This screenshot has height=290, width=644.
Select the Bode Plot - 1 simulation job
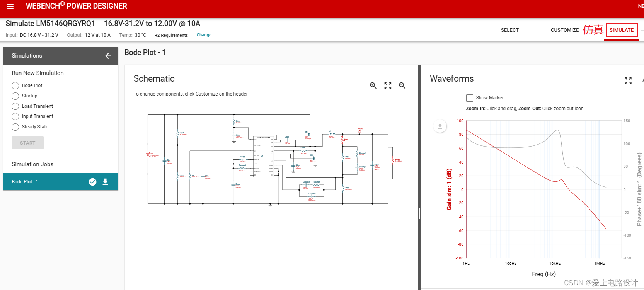61,182
